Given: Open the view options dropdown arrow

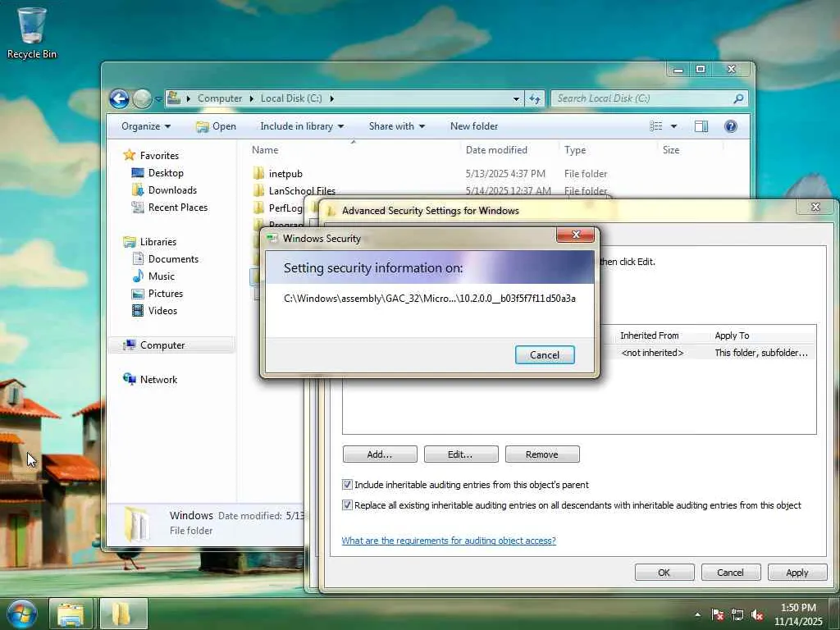Looking at the screenshot, I should point(674,126).
